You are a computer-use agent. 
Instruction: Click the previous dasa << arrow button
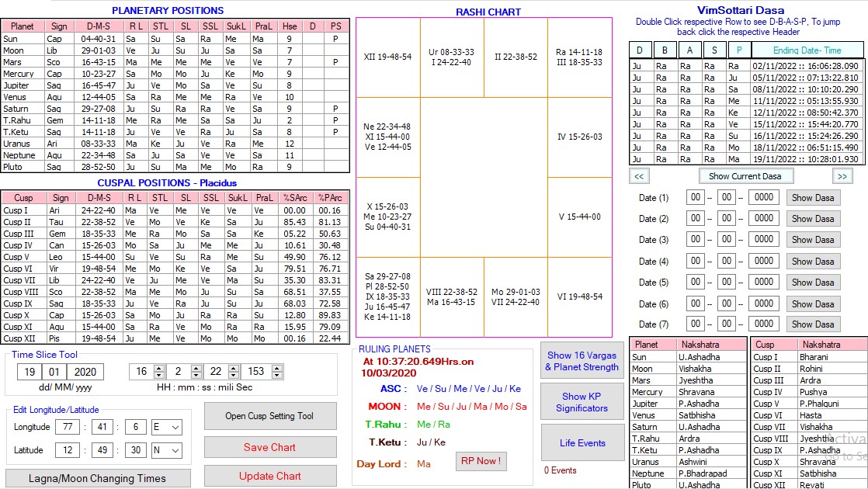click(x=639, y=176)
